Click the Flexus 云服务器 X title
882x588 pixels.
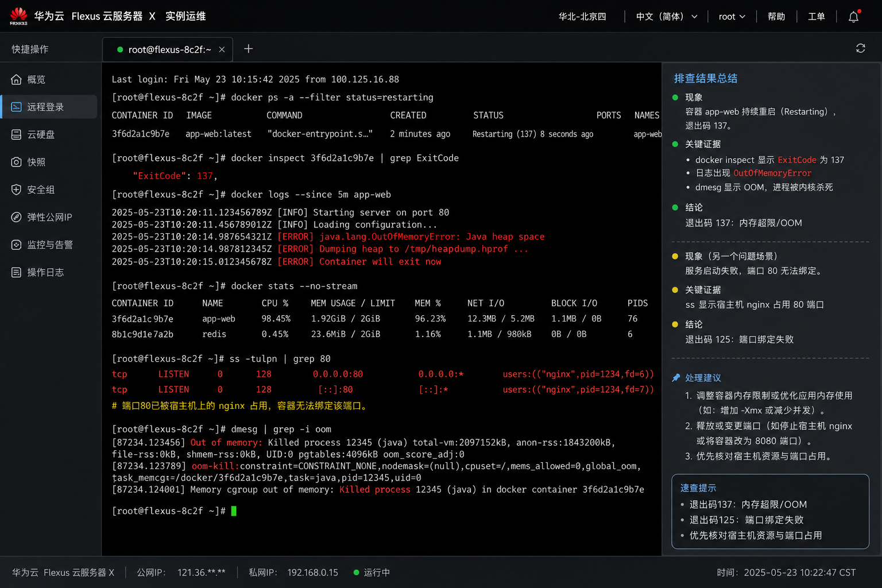114,16
